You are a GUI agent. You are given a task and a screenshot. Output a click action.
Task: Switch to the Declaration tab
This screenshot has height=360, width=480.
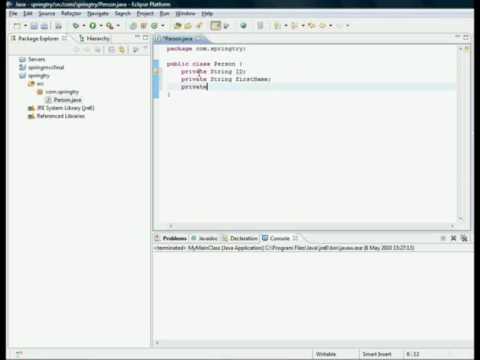(x=240, y=238)
